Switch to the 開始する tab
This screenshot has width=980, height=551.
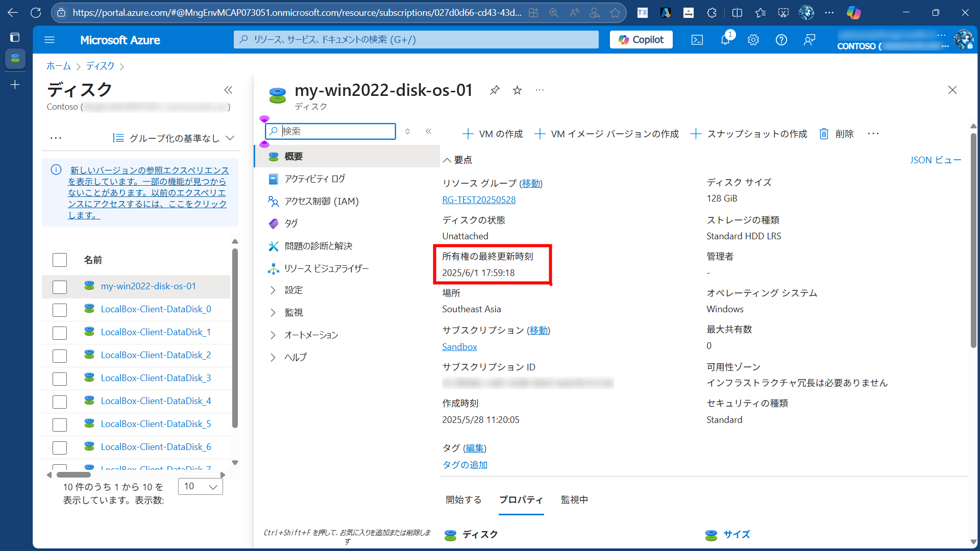[463, 500]
